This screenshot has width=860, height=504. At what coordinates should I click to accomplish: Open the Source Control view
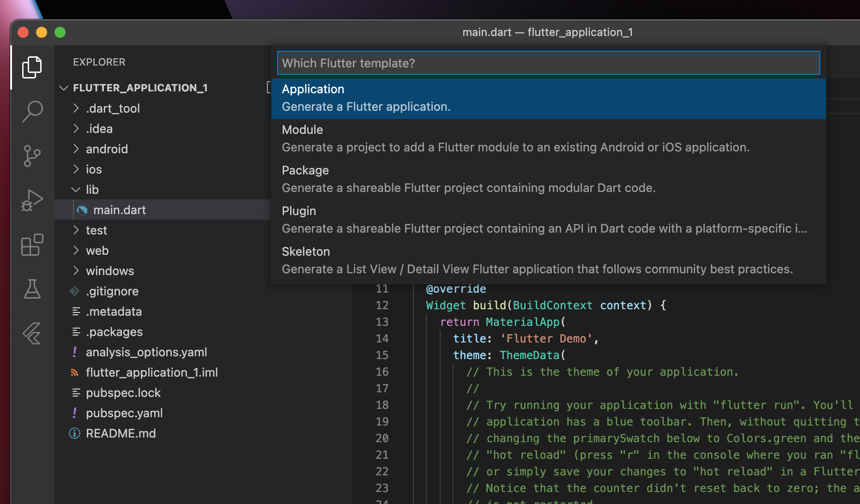pyautogui.click(x=32, y=156)
